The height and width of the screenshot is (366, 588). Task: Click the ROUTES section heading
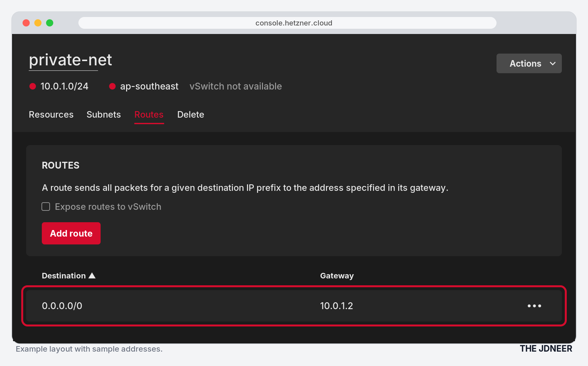61,165
